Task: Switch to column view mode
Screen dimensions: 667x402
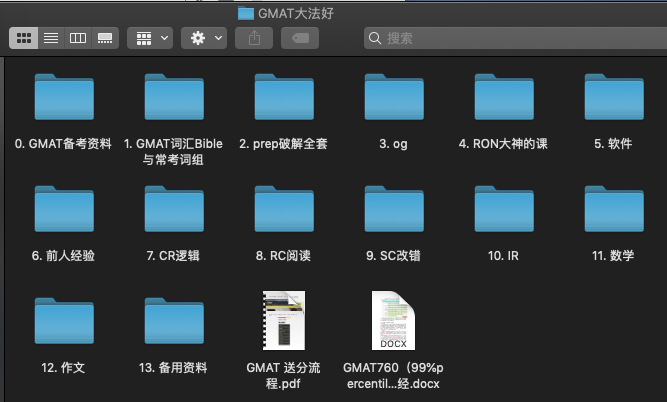Action: (x=78, y=38)
